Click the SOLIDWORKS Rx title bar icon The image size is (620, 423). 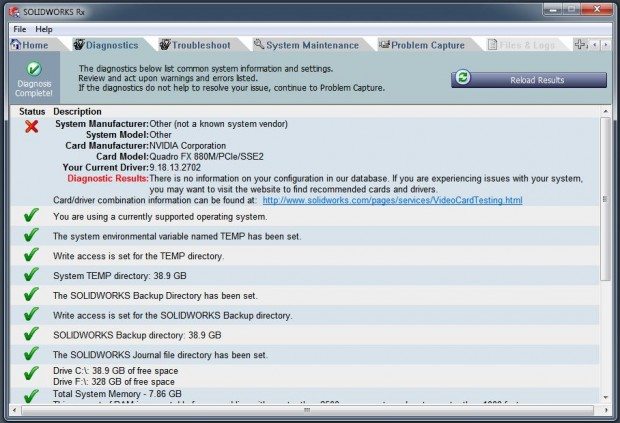click(x=12, y=9)
